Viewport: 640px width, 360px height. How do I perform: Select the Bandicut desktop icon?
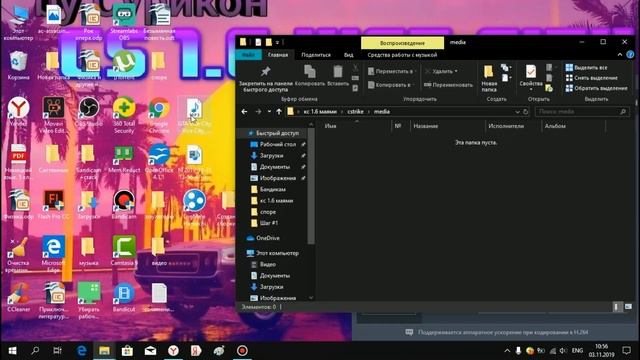point(124,298)
